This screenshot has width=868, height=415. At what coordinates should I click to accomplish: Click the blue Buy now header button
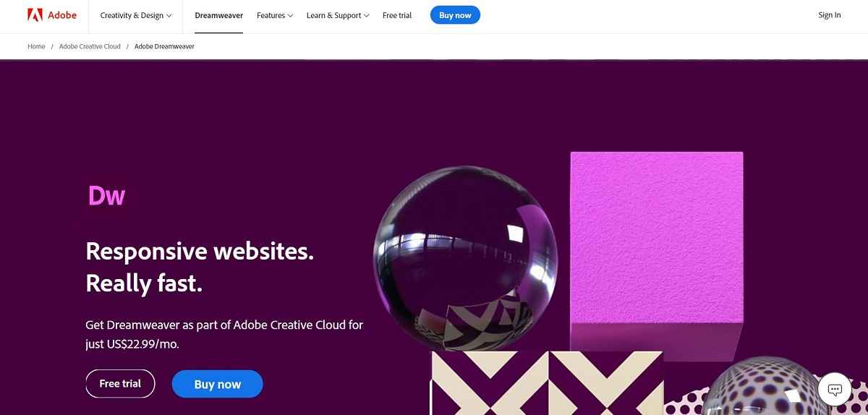[x=455, y=15]
